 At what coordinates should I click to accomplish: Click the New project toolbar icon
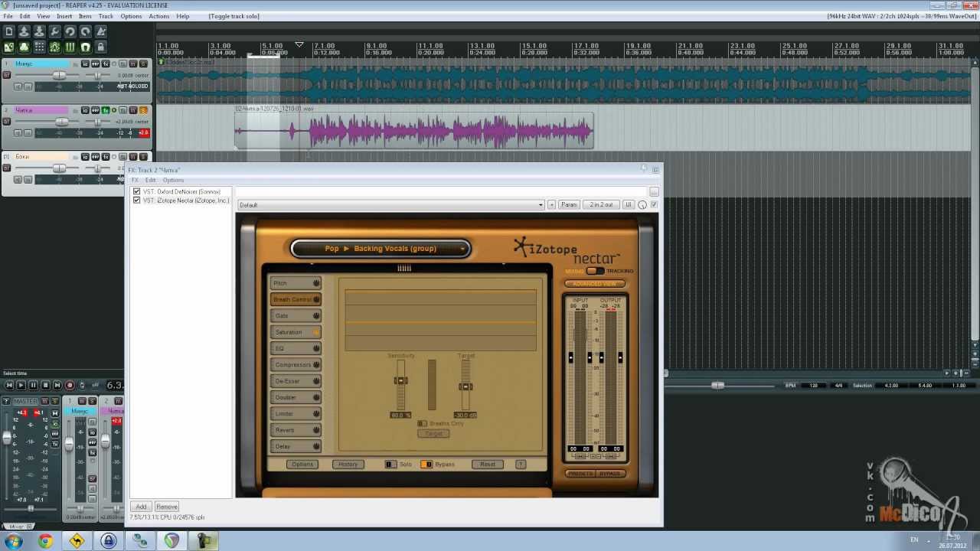[x=8, y=31]
